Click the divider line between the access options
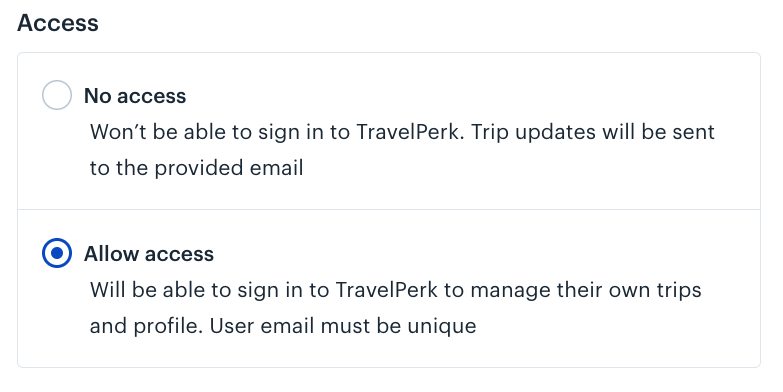The width and height of the screenshot is (783, 392). pos(389,210)
